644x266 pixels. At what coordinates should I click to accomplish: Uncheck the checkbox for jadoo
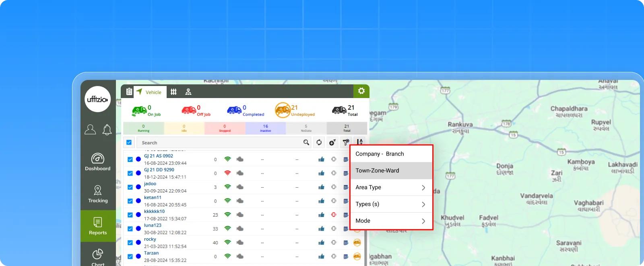click(130, 187)
